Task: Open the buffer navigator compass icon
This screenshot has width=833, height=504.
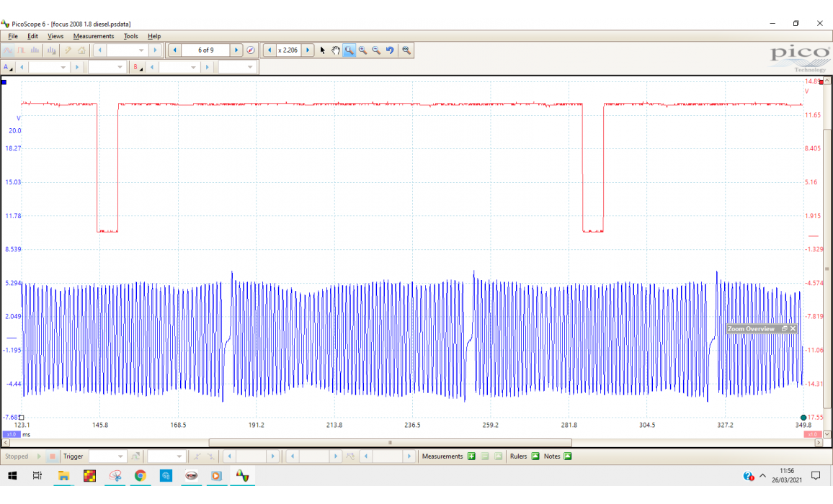Action: click(x=251, y=50)
